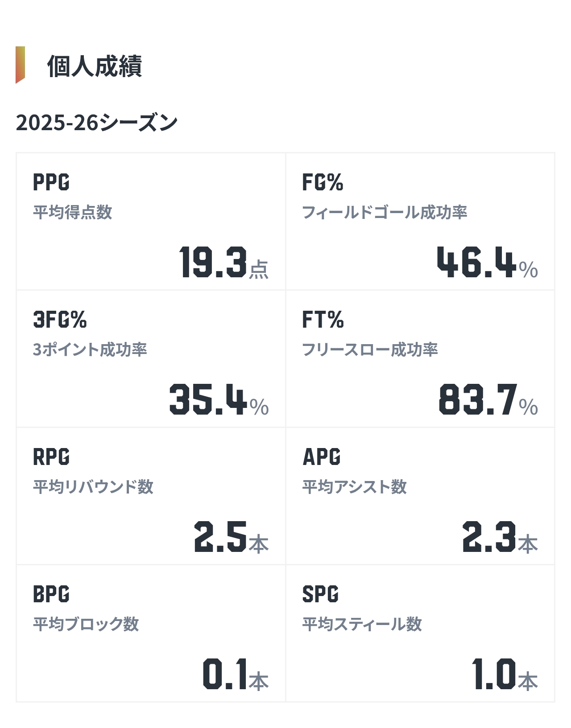Click the orange heading accent marker
Screen dimensions: 571x728
coord(20,65)
